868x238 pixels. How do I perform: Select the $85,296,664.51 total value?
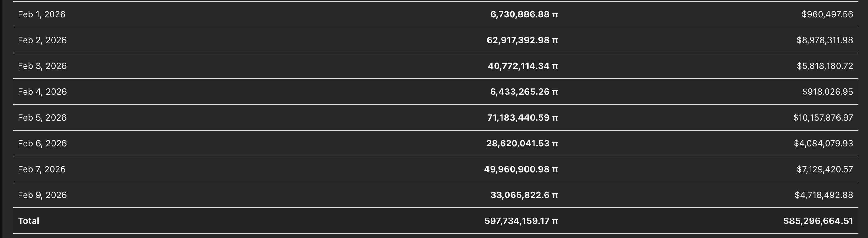818,221
